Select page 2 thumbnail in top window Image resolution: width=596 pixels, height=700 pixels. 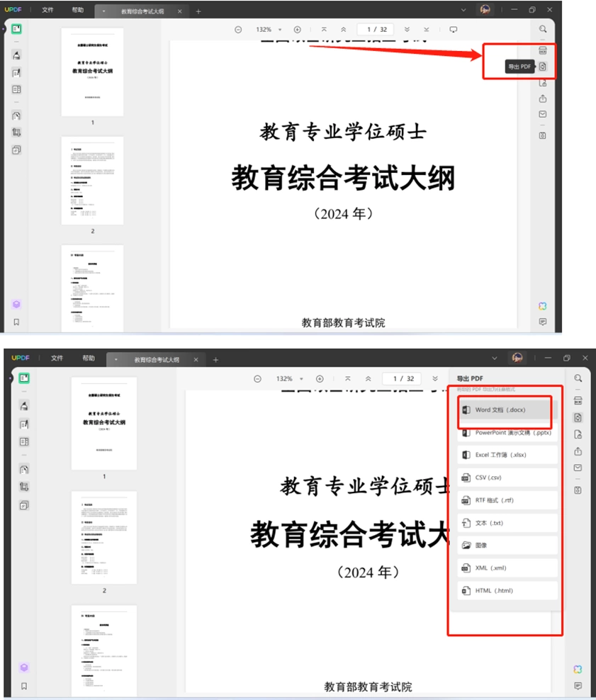(92, 181)
